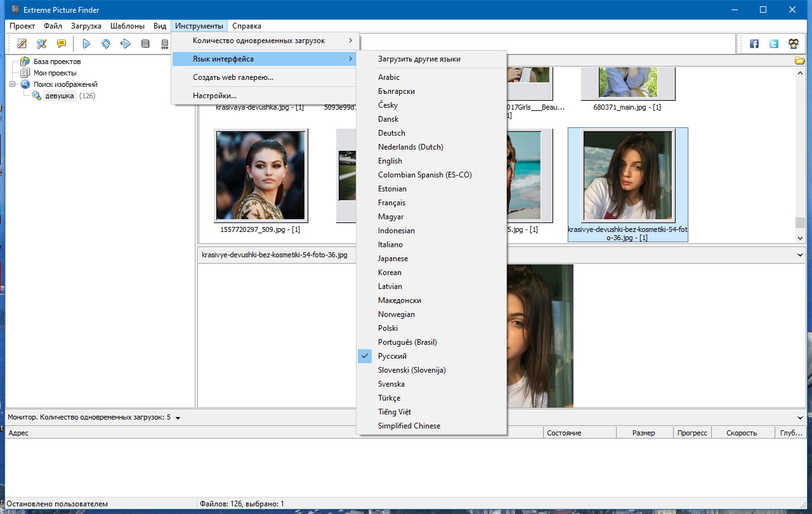Open the Facebook toolbar icon

(x=754, y=44)
